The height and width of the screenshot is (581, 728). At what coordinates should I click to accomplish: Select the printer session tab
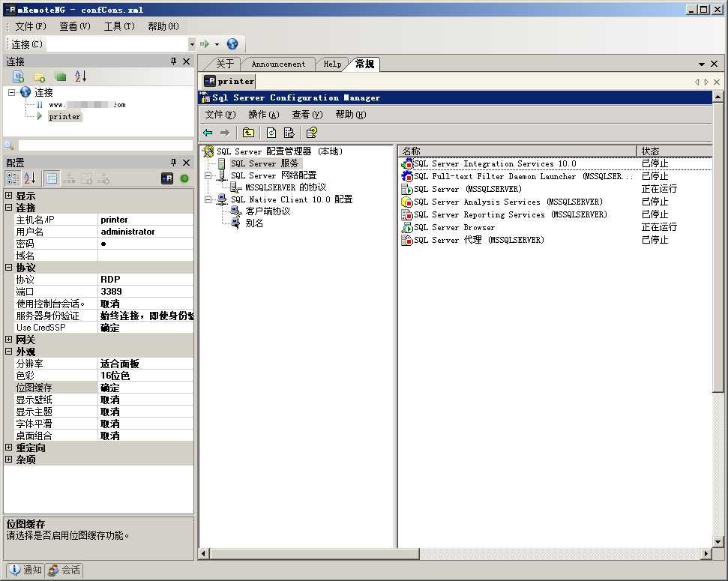coord(229,81)
